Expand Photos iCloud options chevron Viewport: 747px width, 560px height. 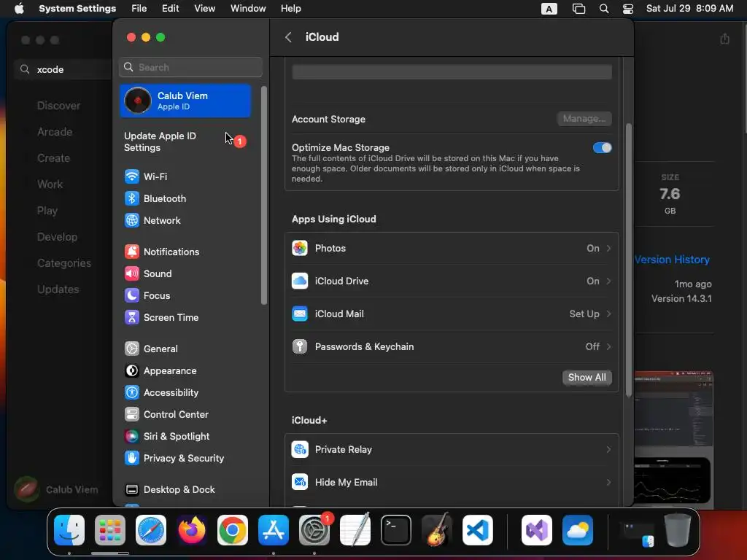[608, 248]
